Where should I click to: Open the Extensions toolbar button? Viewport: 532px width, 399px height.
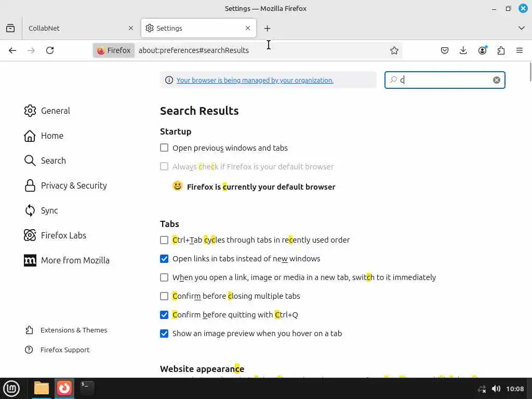(501, 50)
